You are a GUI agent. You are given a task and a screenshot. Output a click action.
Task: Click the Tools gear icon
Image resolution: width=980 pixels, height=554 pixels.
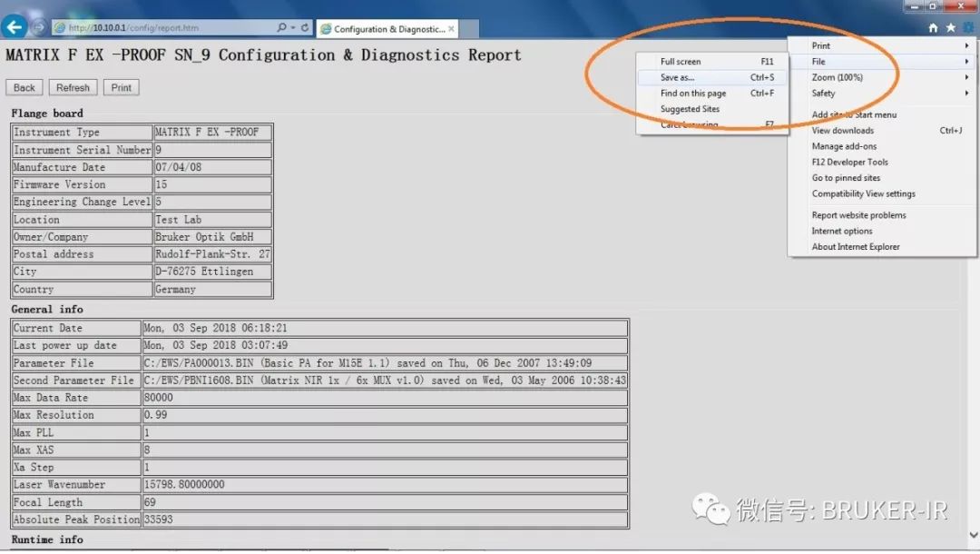pyautogui.click(x=967, y=28)
